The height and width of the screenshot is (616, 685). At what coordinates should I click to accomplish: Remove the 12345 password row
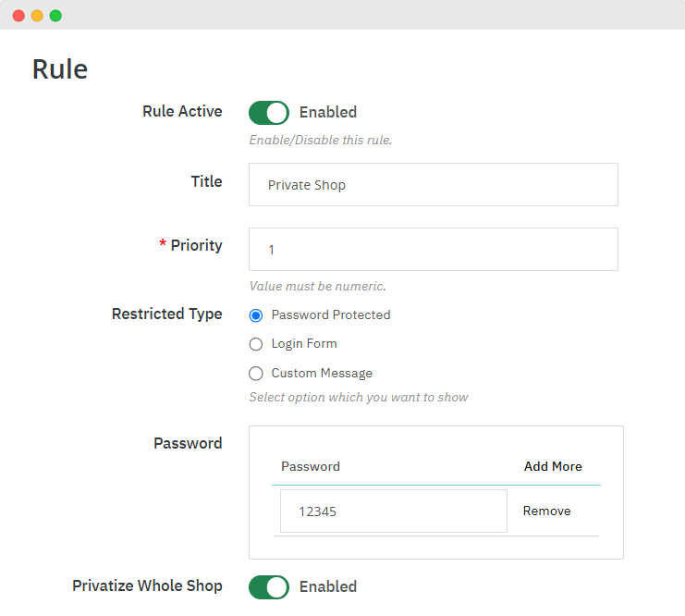click(546, 511)
